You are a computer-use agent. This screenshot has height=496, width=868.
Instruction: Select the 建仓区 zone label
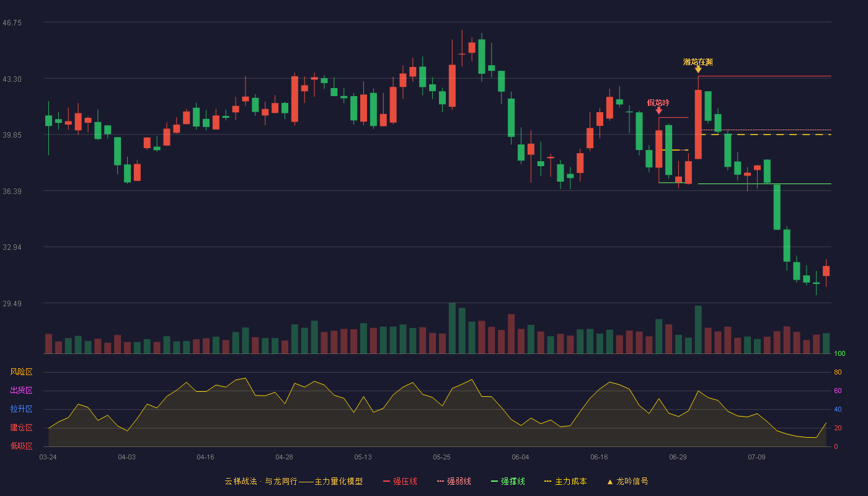coord(21,428)
